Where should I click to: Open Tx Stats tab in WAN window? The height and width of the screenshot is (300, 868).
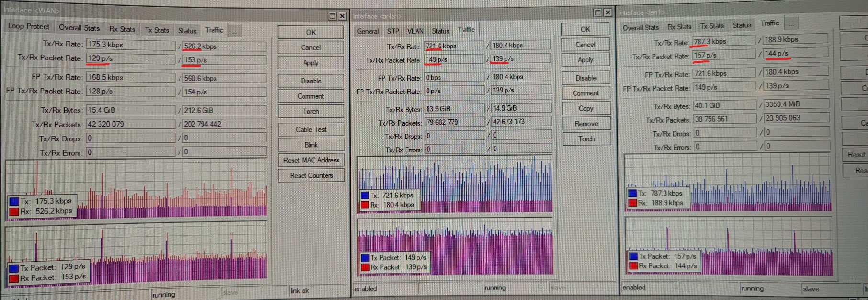tap(157, 30)
